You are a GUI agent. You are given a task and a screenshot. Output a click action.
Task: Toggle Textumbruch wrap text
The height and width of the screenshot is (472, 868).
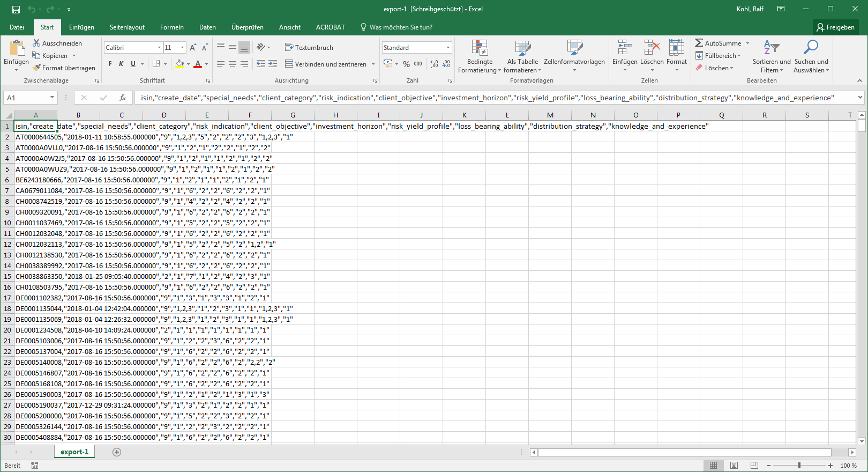pos(309,48)
